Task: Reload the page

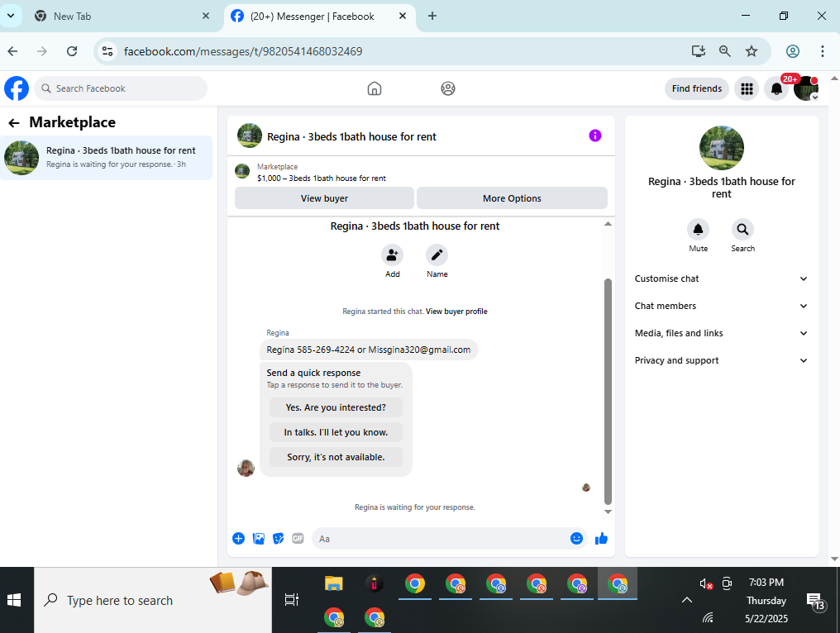Action: pos(72,51)
